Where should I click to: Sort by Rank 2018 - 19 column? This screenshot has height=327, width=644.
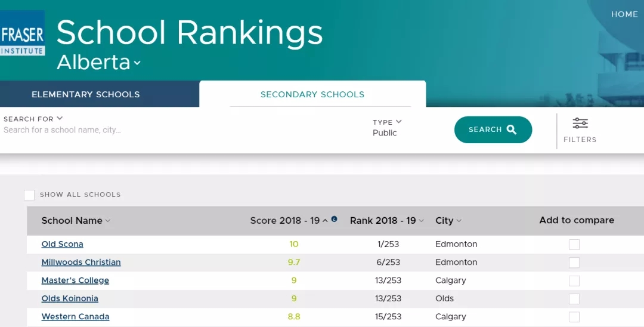(386, 221)
